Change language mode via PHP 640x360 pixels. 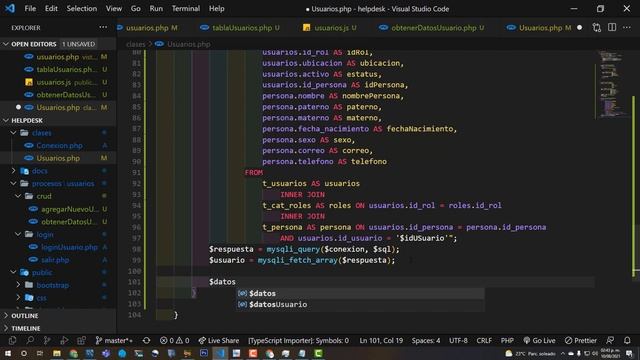click(x=507, y=340)
